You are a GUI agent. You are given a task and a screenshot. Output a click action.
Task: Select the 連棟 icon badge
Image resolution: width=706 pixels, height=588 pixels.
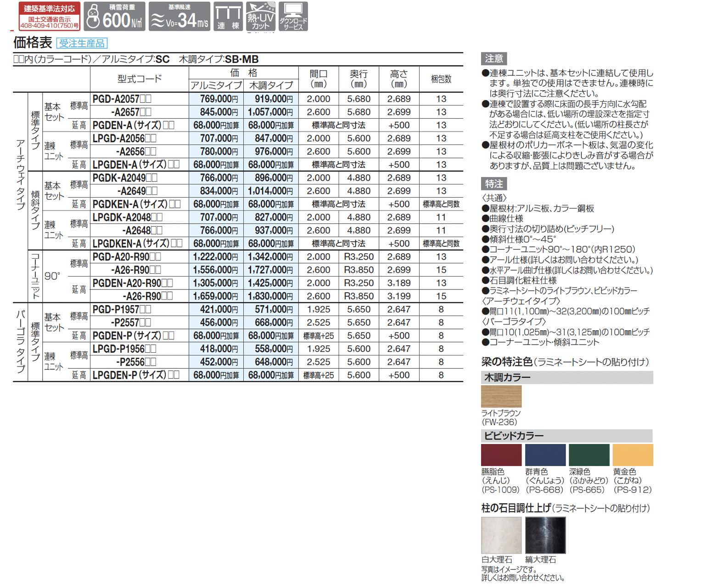(x=228, y=16)
